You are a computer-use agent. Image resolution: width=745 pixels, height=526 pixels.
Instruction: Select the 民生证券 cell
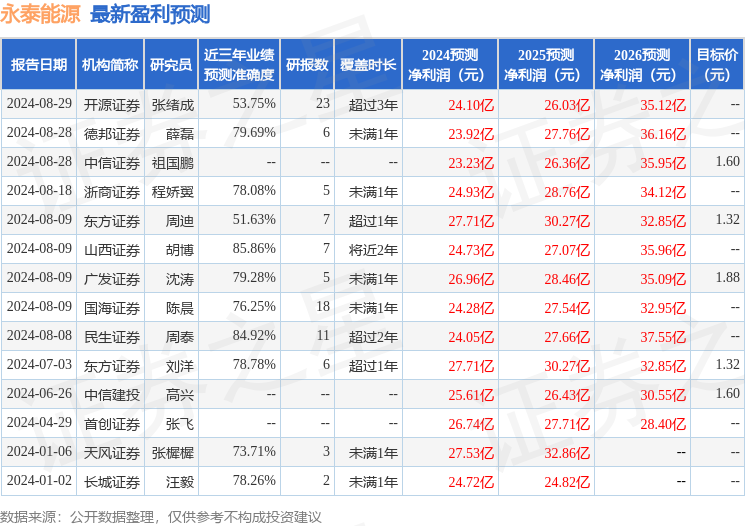(112, 336)
